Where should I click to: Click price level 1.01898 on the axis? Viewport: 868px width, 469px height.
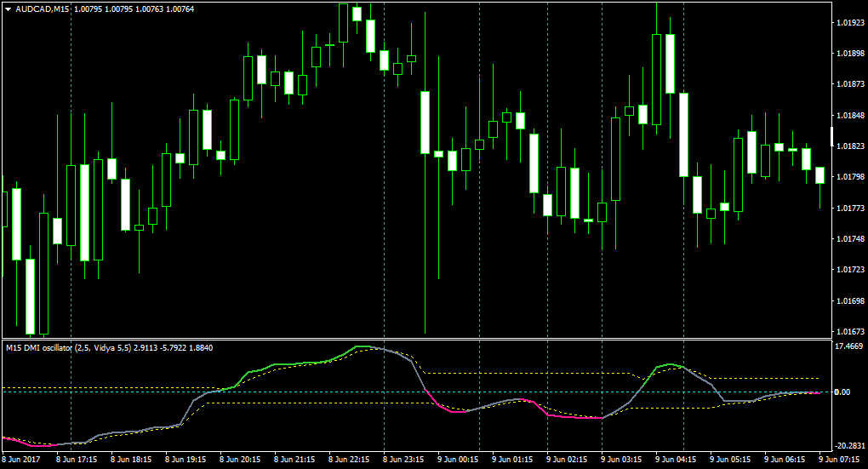(x=850, y=54)
